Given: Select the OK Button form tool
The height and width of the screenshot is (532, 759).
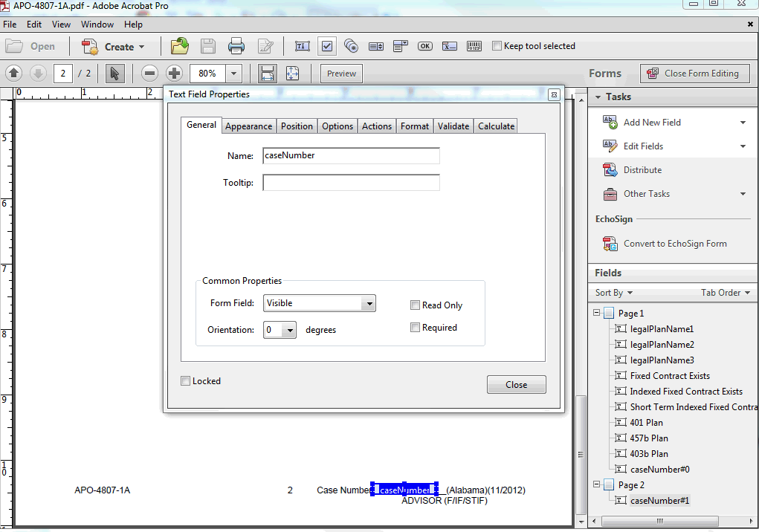Looking at the screenshot, I should point(424,46).
